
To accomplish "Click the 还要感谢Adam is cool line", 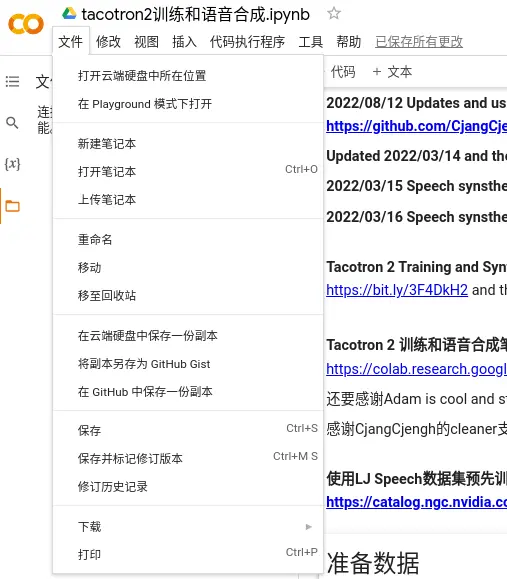I will tap(417, 399).
